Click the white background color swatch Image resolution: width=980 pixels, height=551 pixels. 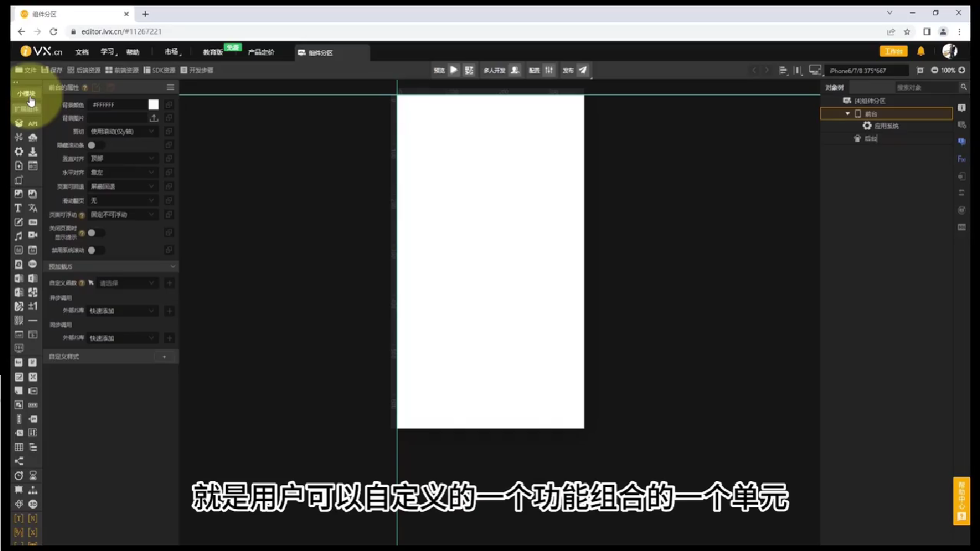pyautogui.click(x=153, y=105)
